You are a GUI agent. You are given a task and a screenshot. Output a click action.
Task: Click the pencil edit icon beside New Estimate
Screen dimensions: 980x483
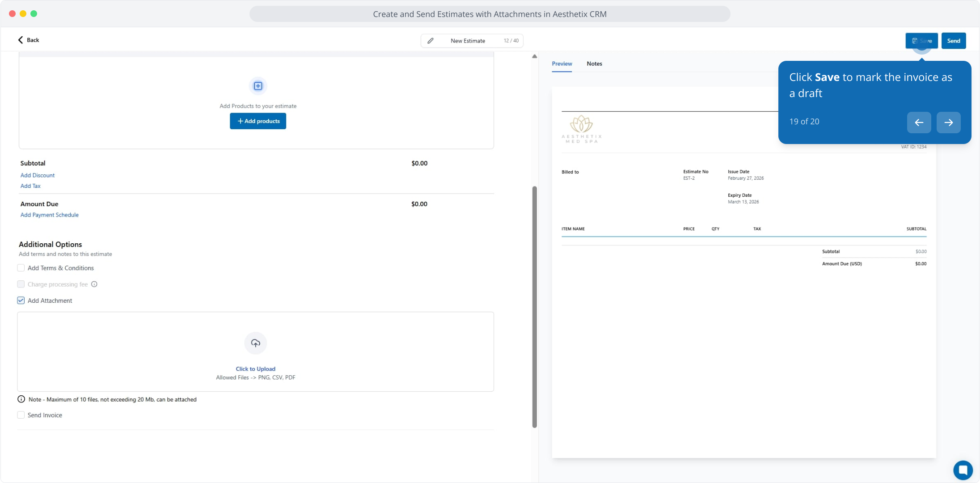point(430,41)
